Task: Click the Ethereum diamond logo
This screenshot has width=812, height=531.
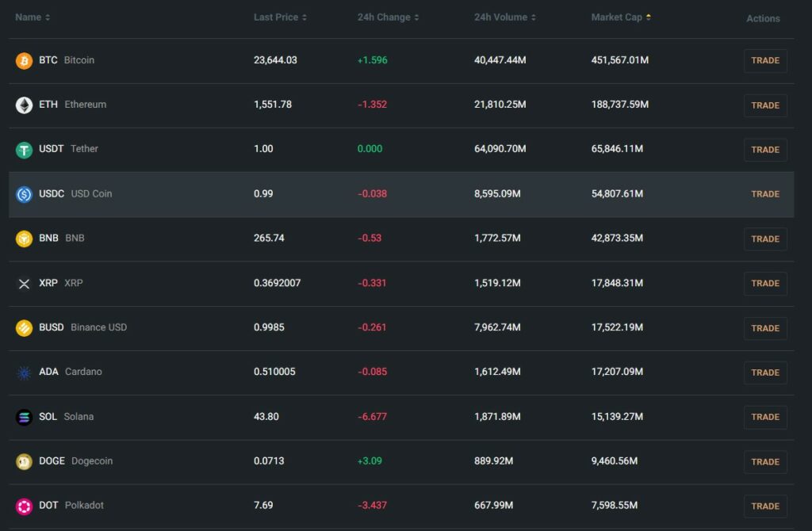Action: (24, 105)
